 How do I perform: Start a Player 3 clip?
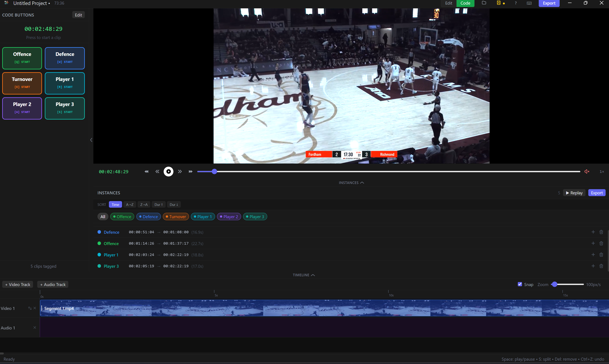pyautogui.click(x=65, y=108)
